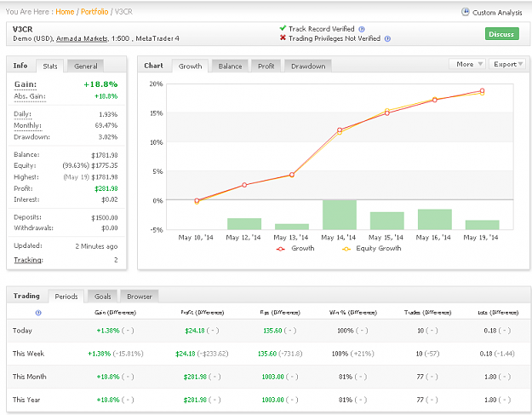Click the Abs. Gain label
Screen dimensions: 532x415
point(30,96)
